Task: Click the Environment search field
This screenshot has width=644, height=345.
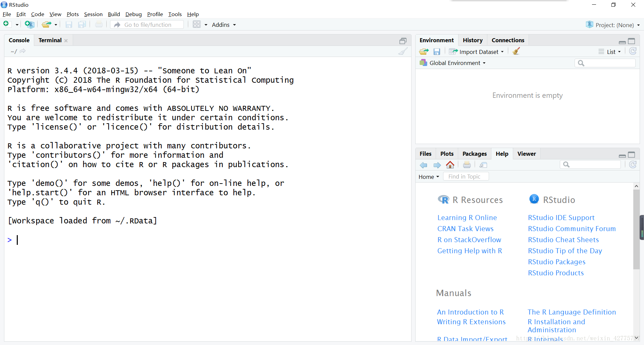Action: (x=605, y=63)
